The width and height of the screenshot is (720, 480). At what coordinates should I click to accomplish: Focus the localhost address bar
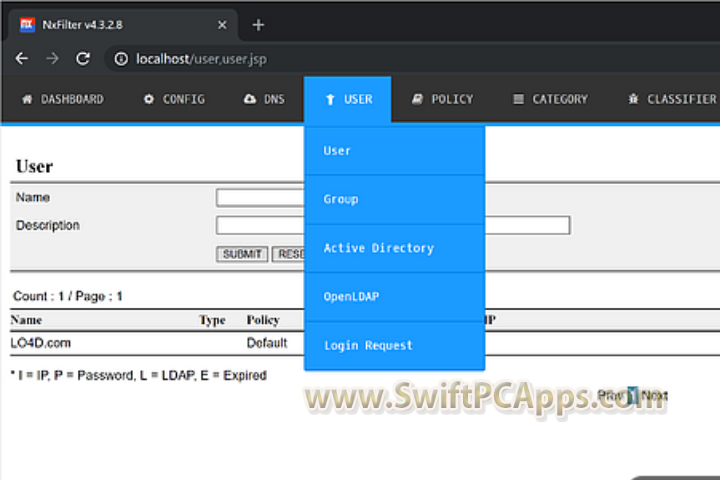point(413,59)
